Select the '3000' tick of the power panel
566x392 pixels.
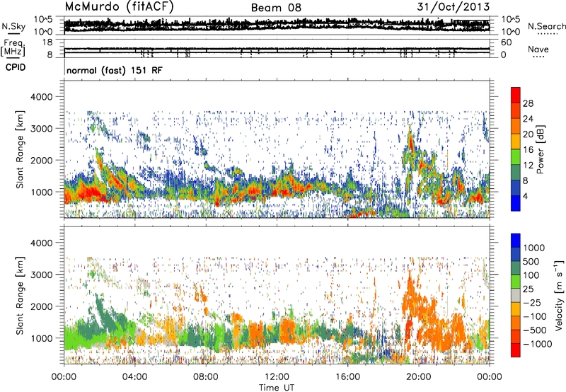pos(41,129)
